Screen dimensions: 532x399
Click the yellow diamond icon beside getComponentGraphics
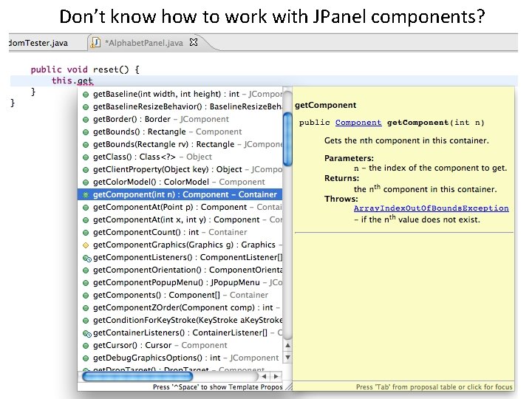coord(86,245)
